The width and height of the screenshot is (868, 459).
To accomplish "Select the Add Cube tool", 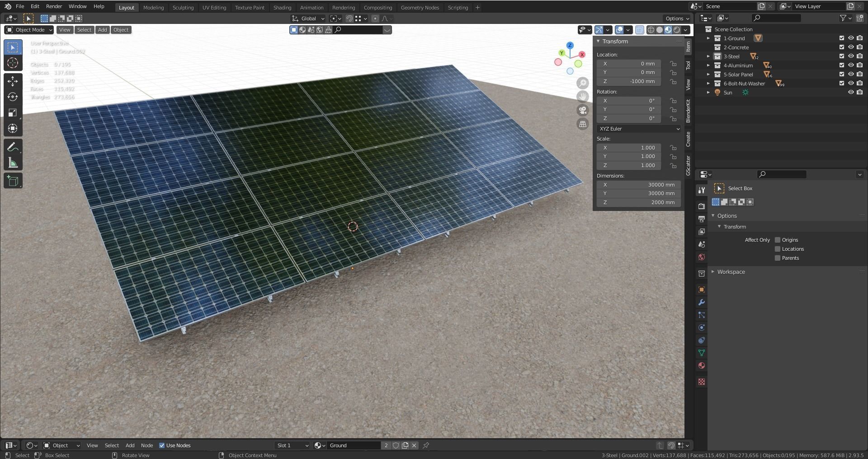I will coord(13,181).
